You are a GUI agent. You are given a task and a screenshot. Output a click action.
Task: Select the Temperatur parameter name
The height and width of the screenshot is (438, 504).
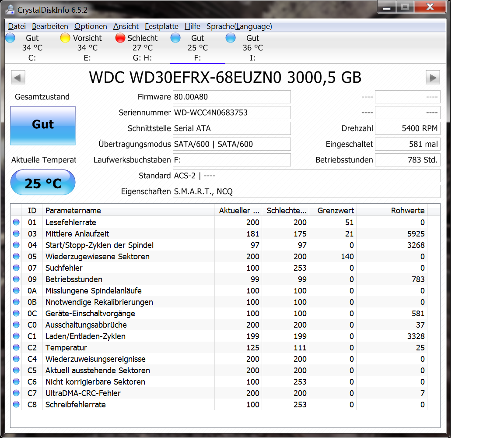pyautogui.click(x=66, y=348)
